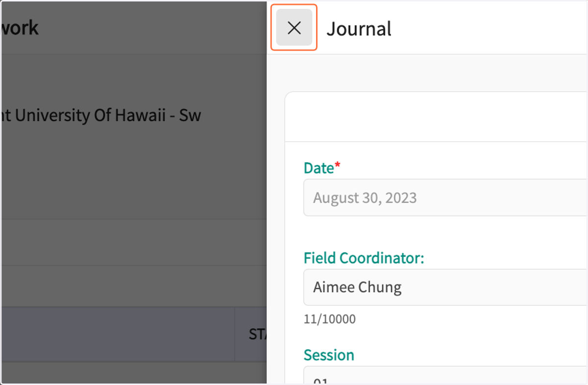588x385 pixels.
Task: Click the dimmed University Of Hawaii text
Action: pyautogui.click(x=101, y=116)
